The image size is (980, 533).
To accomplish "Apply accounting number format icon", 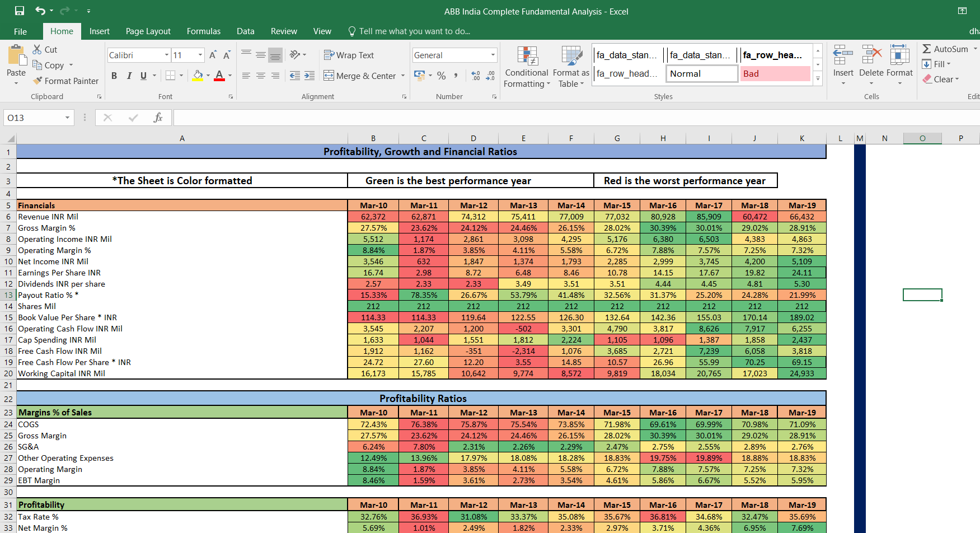I will click(x=419, y=76).
